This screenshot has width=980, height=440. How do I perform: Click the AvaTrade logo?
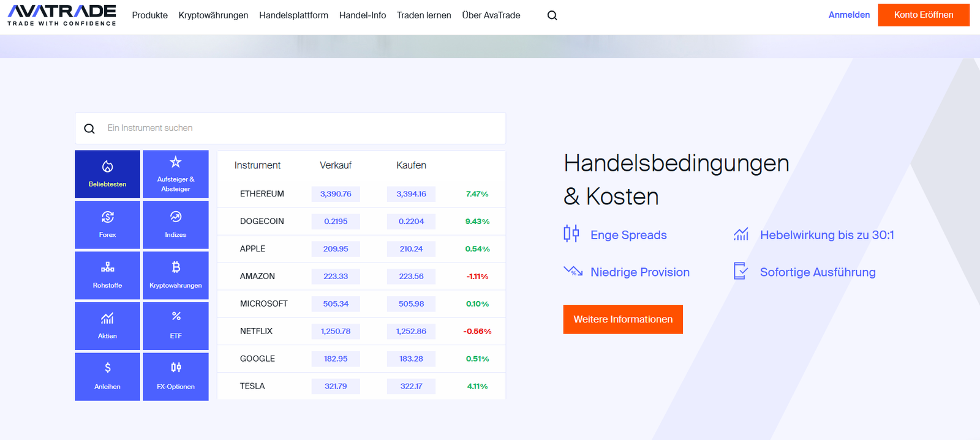62,15
